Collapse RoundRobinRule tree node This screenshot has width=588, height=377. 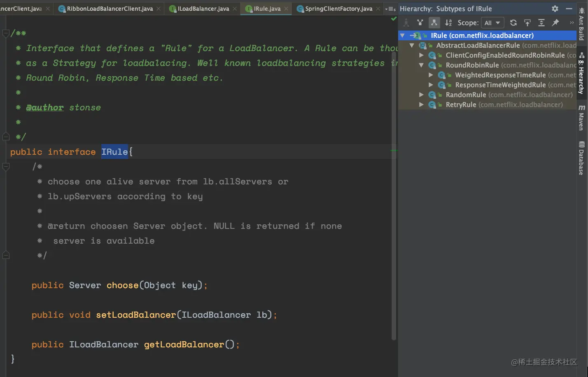click(421, 65)
